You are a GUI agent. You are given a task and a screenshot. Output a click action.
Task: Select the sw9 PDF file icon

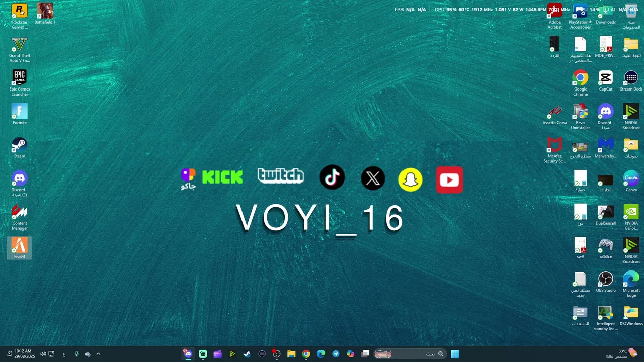[x=580, y=248]
